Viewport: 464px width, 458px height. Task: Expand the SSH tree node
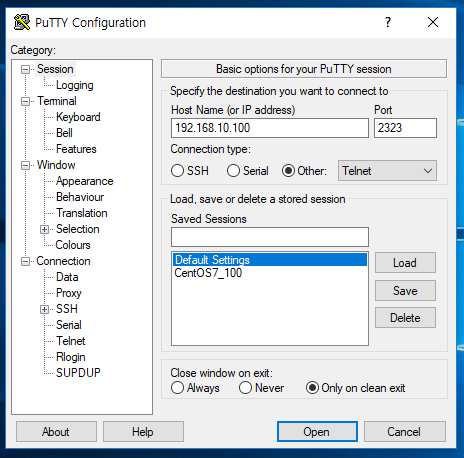44,309
